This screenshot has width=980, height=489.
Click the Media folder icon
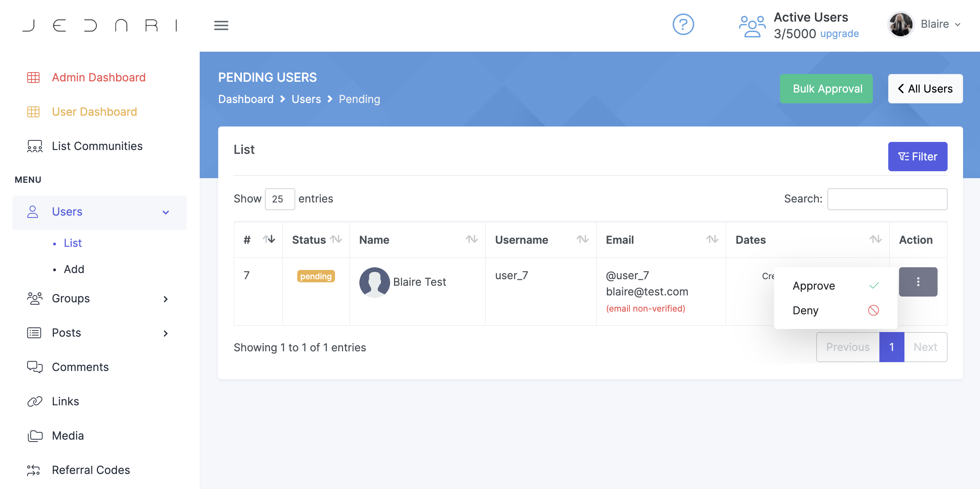[x=35, y=436]
